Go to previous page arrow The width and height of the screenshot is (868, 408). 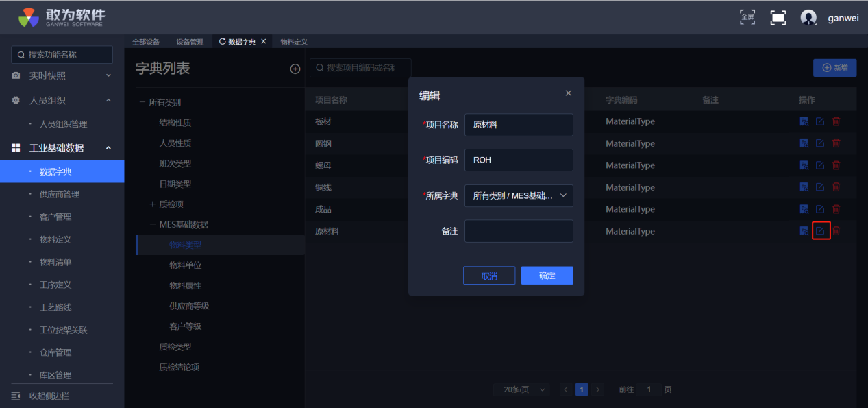pos(566,389)
